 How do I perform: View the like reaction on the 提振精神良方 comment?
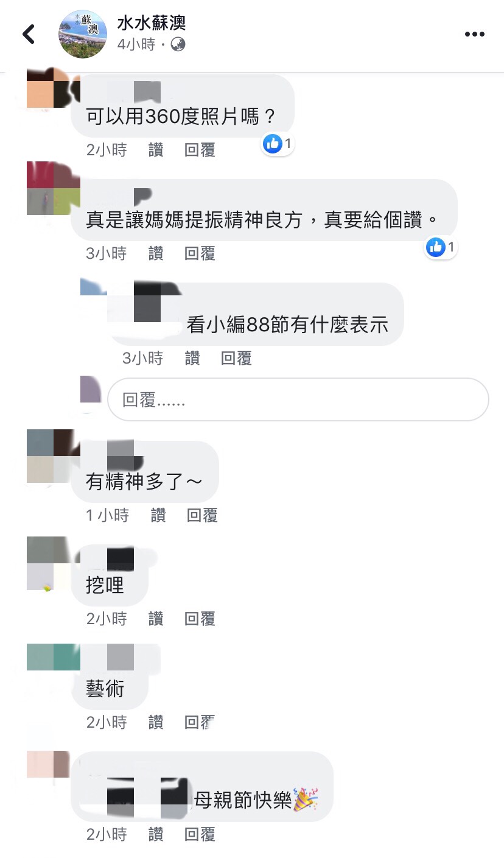(x=441, y=247)
